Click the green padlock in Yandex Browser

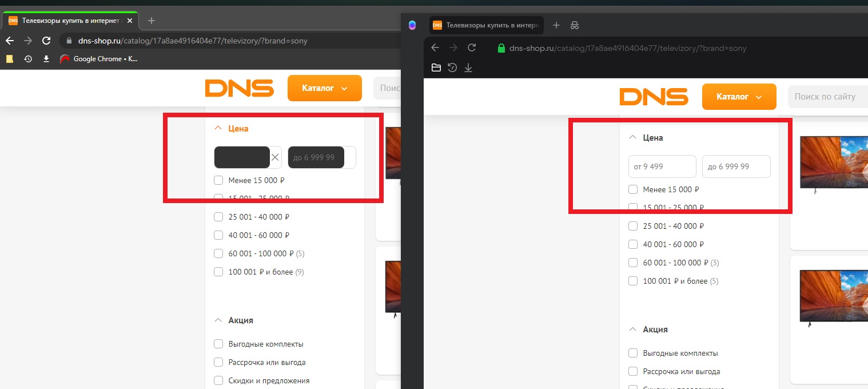click(x=501, y=48)
